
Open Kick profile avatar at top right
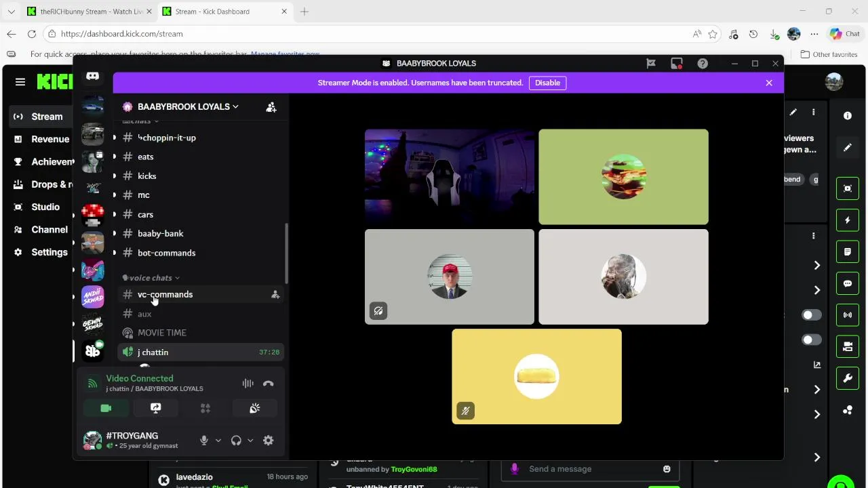pos(834,82)
